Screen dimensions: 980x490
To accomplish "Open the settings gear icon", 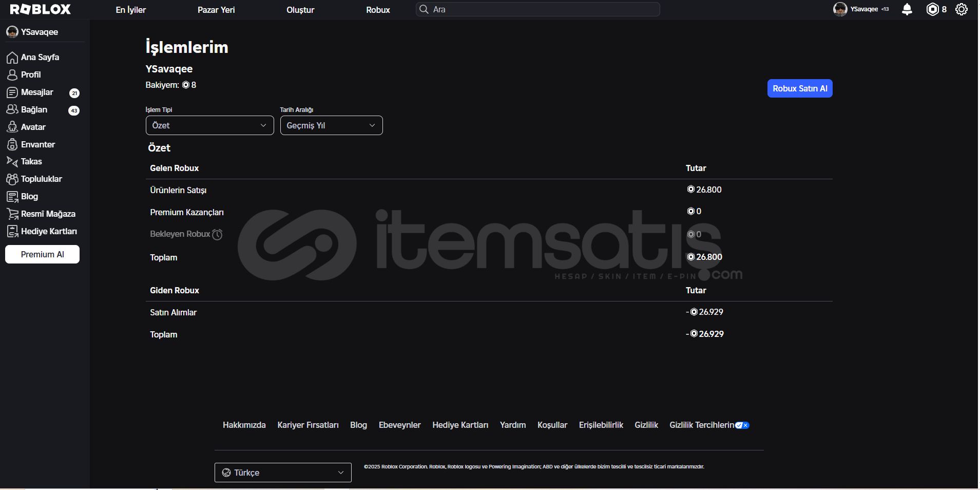I will (962, 9).
